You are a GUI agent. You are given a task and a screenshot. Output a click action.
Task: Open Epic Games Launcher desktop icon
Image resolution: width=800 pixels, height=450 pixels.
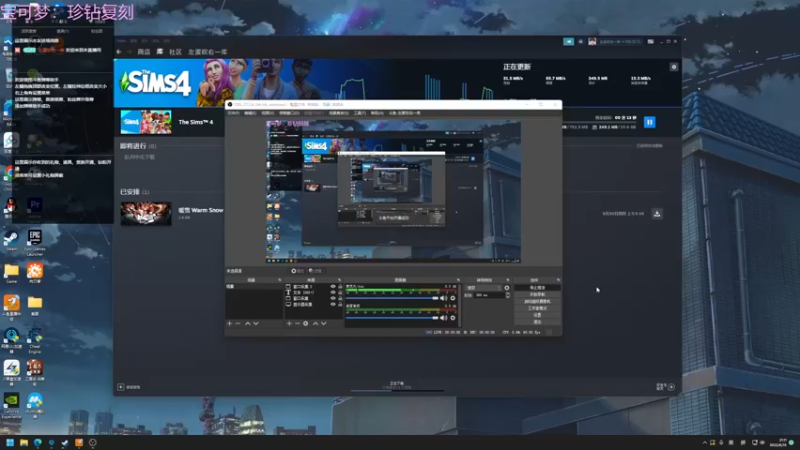click(x=35, y=242)
